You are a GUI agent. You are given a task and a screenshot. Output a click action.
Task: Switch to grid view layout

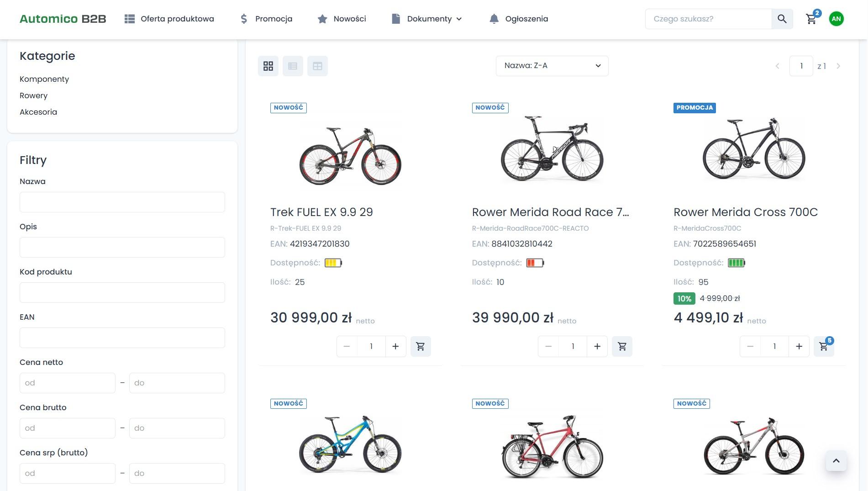tap(268, 66)
